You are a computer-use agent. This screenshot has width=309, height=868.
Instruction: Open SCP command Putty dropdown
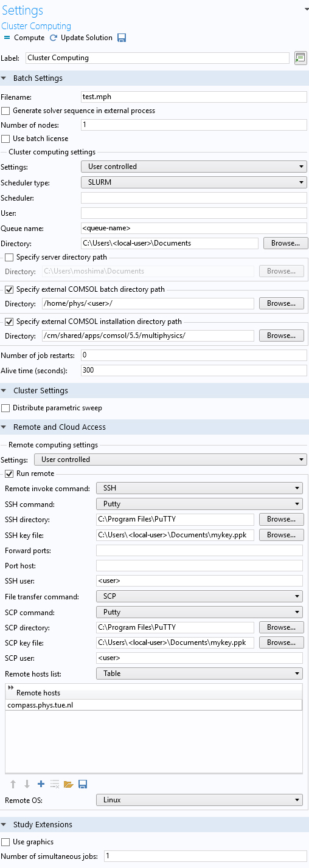199,613
